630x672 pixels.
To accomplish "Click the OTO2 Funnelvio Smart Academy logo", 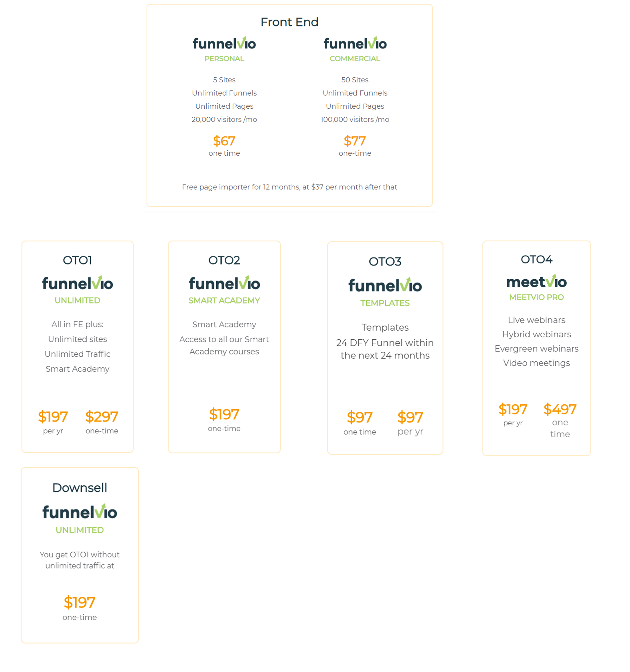I will [x=224, y=283].
